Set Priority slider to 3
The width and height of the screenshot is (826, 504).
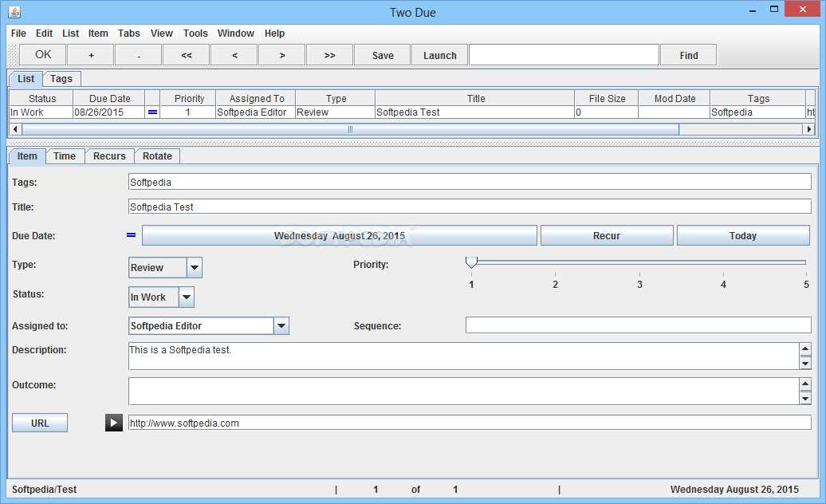pos(639,262)
